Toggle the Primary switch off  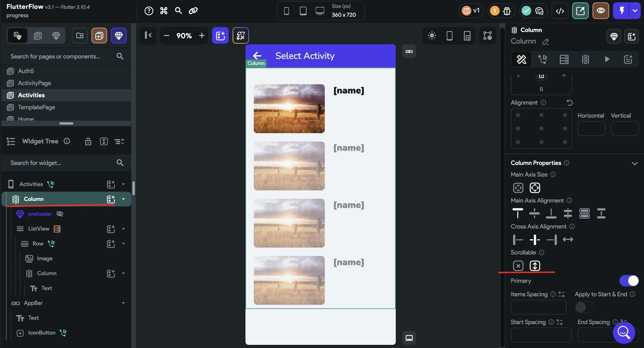point(628,280)
